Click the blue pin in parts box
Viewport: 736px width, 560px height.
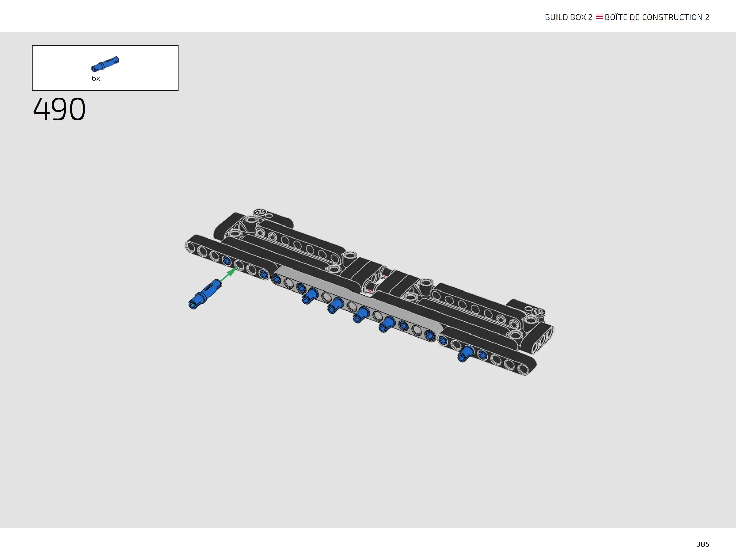coord(105,64)
